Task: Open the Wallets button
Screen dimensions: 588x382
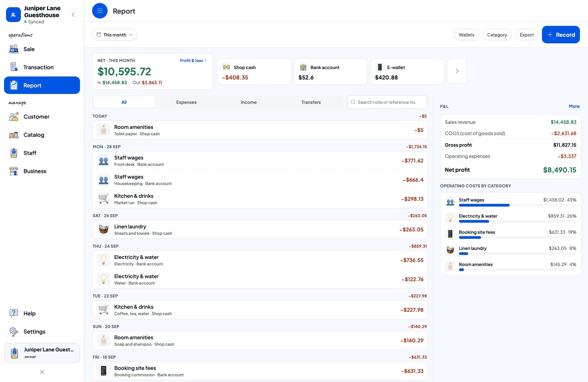Action: (466, 35)
